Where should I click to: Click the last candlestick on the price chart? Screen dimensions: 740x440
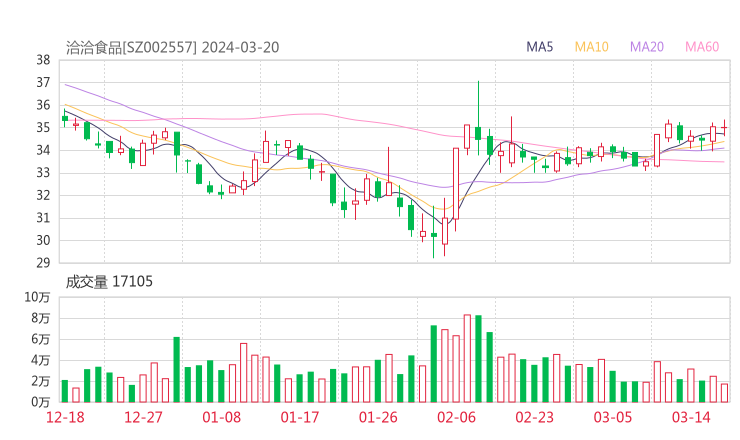[x=724, y=127]
